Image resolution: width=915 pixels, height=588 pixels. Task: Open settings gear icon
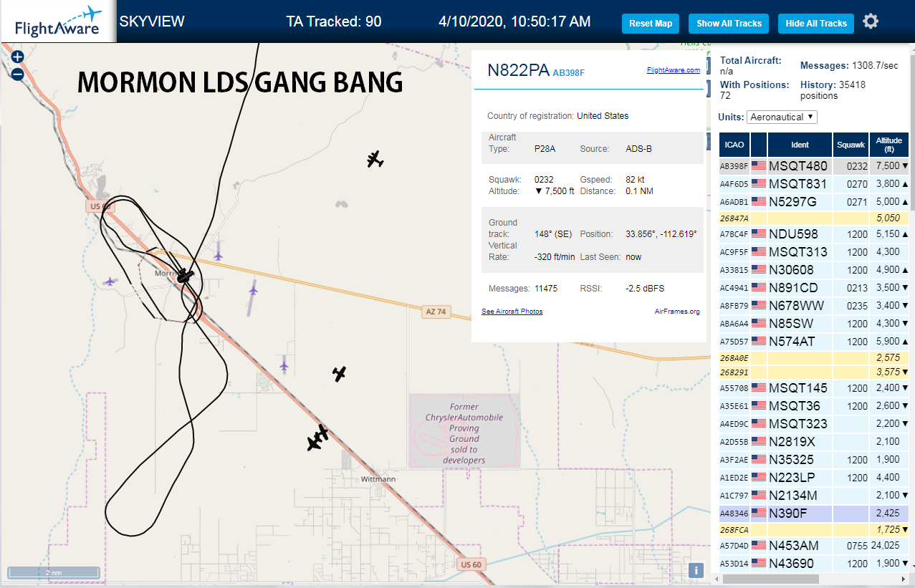[871, 21]
